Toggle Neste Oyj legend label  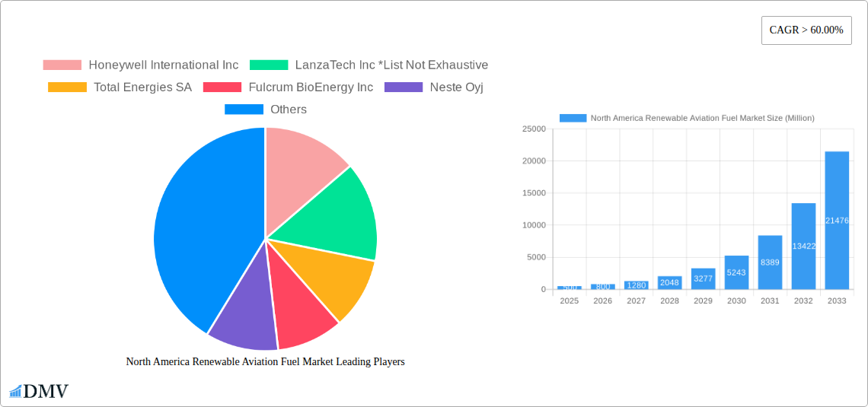click(456, 87)
